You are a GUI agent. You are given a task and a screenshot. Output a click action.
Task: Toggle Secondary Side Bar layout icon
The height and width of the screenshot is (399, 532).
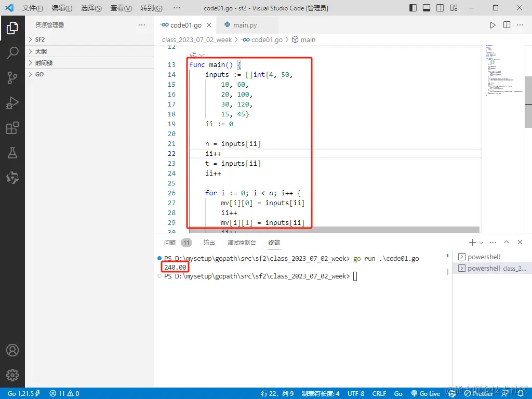click(x=440, y=8)
